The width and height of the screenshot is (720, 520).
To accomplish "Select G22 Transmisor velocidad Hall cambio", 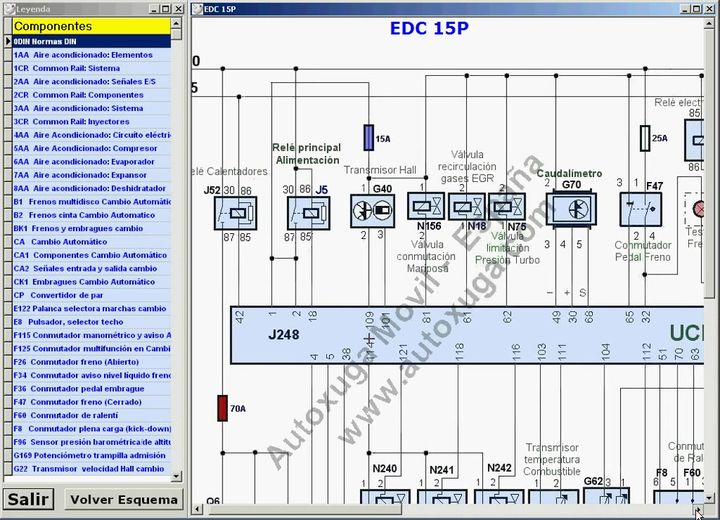I will coord(92,468).
